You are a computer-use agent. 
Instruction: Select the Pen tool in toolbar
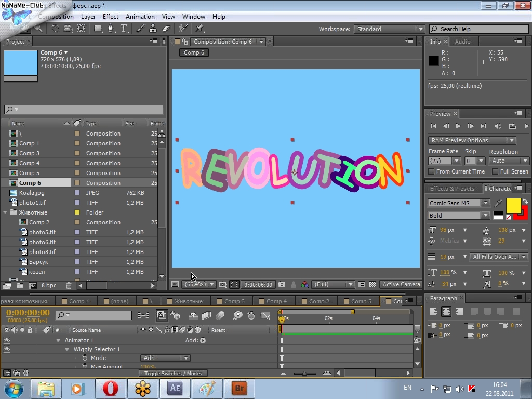point(110,29)
